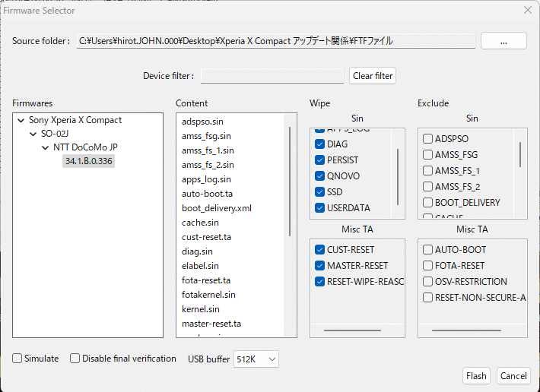Check FOTA-RESET exclude option

coord(427,266)
